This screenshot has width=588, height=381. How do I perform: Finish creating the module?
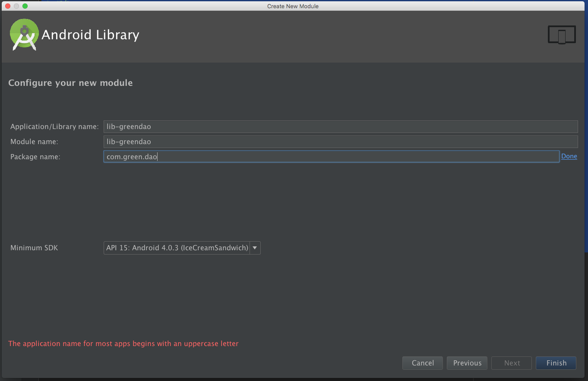click(556, 363)
